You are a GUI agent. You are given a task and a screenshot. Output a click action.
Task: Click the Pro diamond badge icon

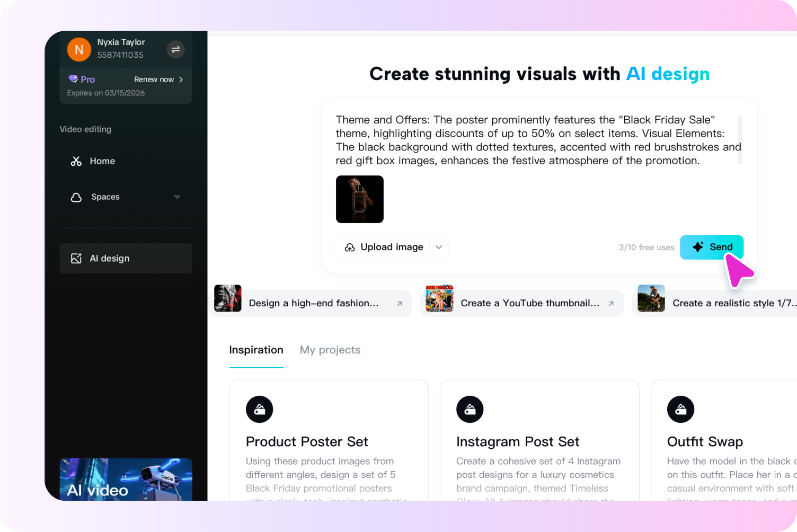click(74, 78)
